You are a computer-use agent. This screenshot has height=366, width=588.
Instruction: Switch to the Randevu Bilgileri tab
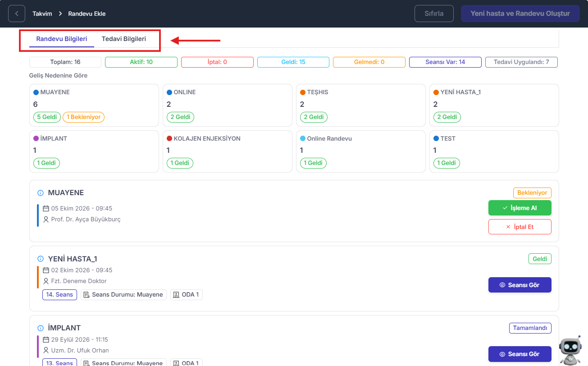pos(62,39)
